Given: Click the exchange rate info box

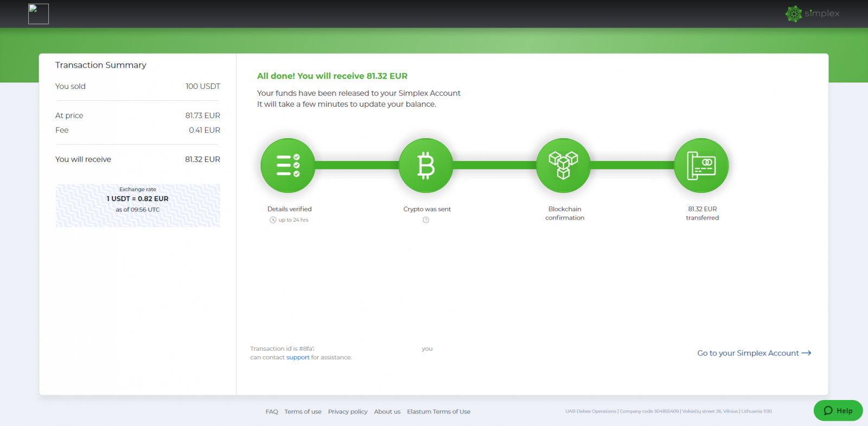Looking at the screenshot, I should (138, 205).
